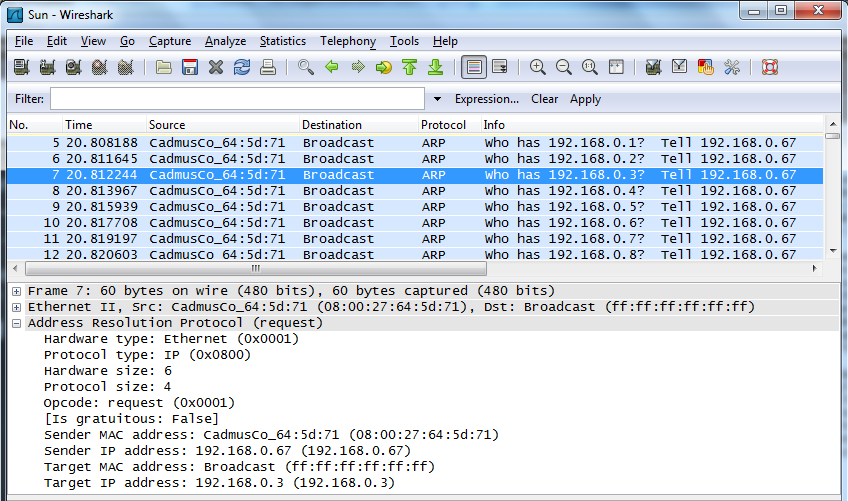
Task: Select packet 9 asking for 192.168.0.5
Action: (415, 207)
